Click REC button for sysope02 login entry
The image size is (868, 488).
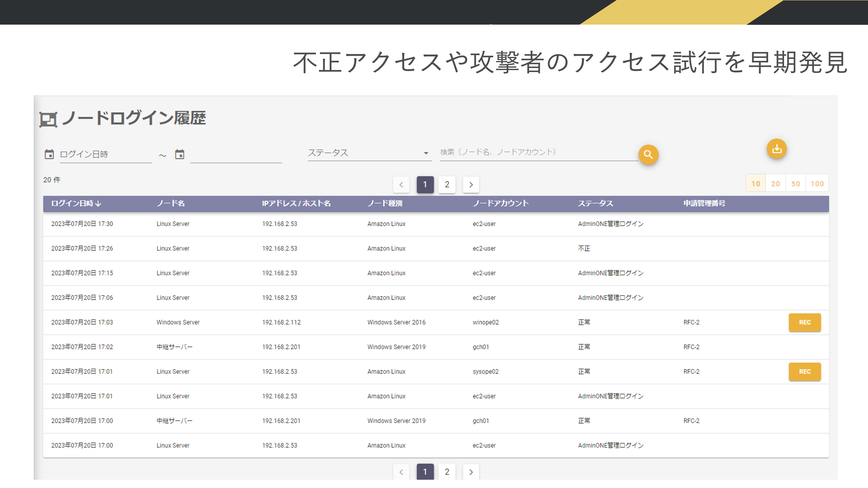[805, 371]
